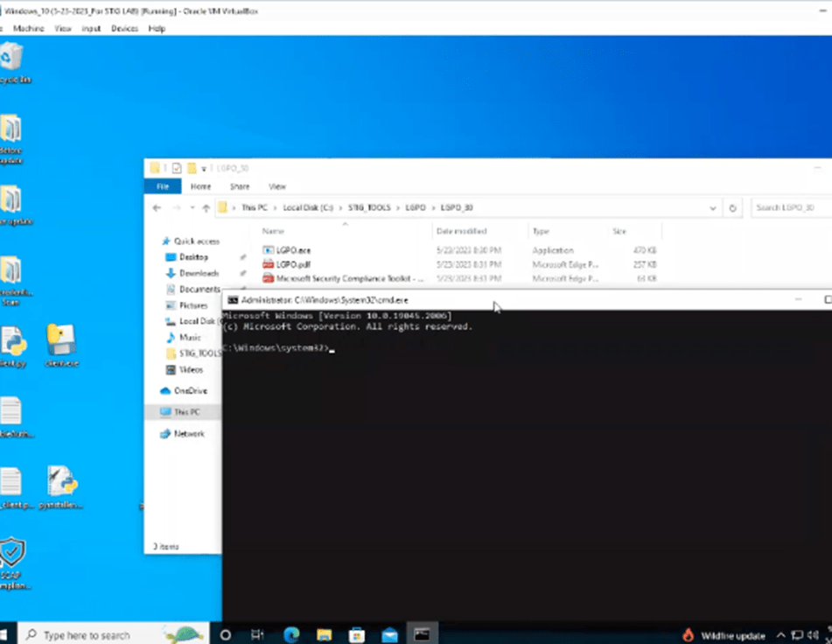Screen dimensions: 832x644
Task: Open the Devices menu in VirtualBox
Action: tap(124, 29)
